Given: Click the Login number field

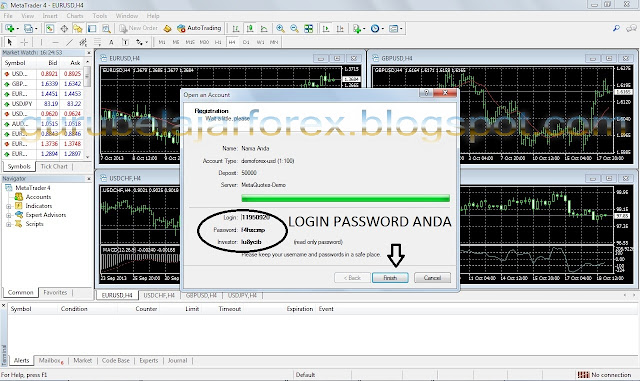Looking at the screenshot, I should coord(256,218).
